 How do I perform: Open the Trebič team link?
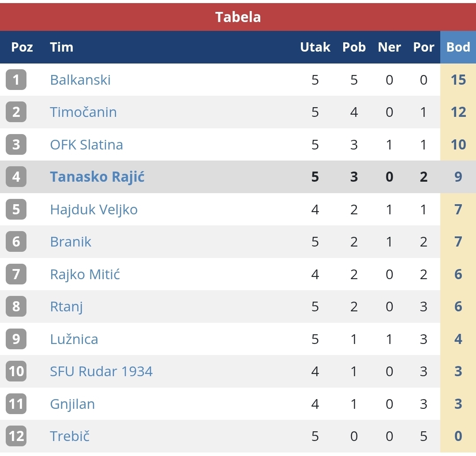pos(70,436)
